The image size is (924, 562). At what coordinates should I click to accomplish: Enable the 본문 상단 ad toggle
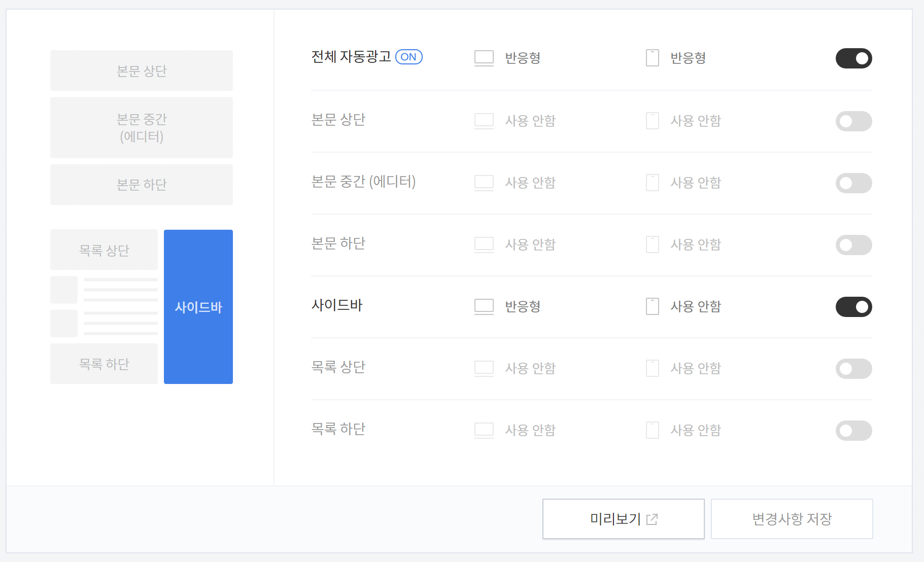point(854,121)
